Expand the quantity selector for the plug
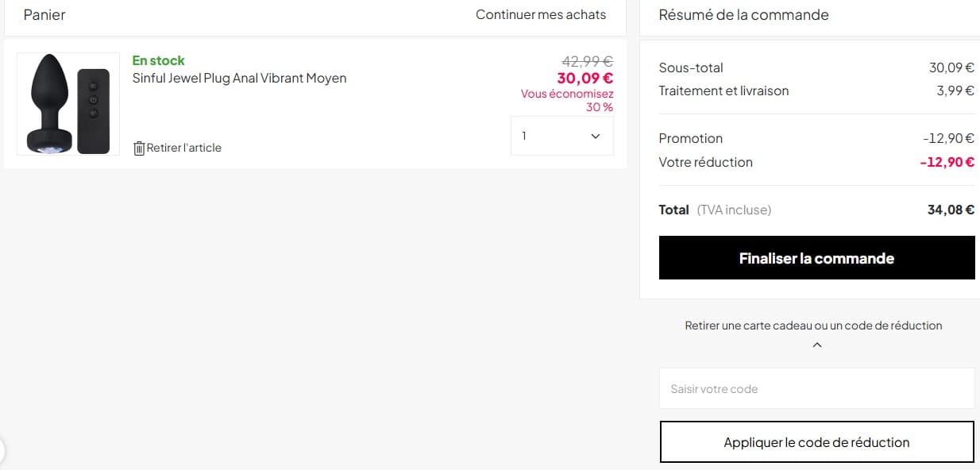The image size is (980, 470). (561, 136)
